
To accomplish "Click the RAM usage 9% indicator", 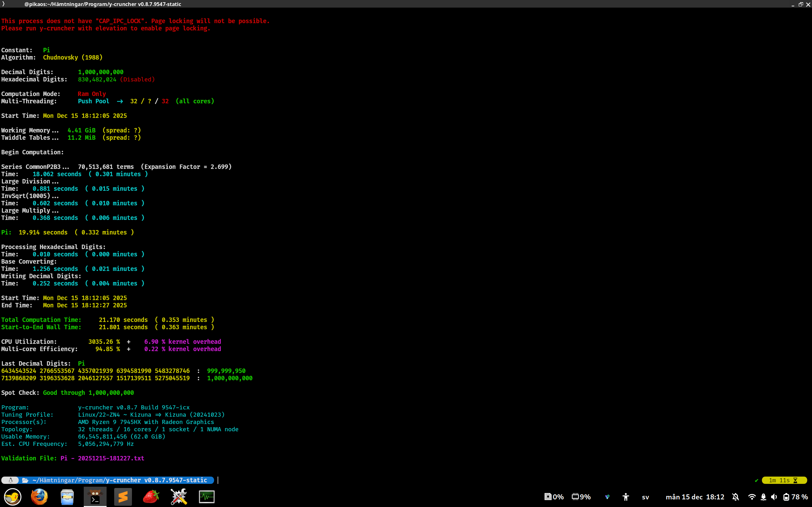I will click(x=581, y=497).
